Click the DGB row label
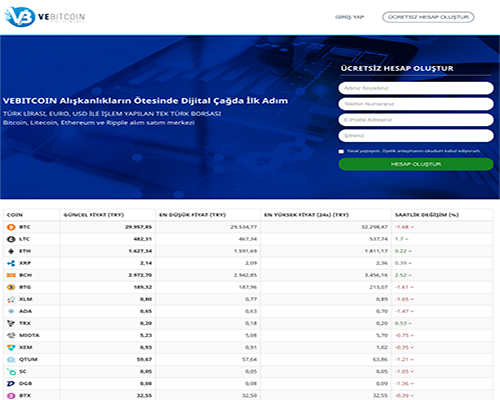 point(26,383)
